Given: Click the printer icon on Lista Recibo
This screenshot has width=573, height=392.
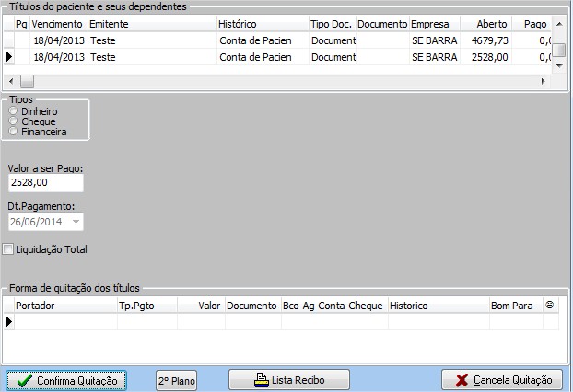Looking at the screenshot, I should point(262,380).
